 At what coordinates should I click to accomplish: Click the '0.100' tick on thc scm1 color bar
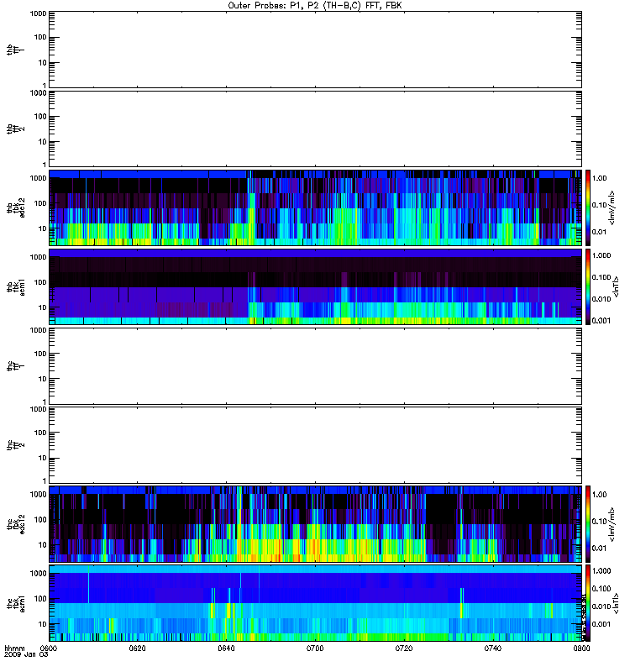601,589
